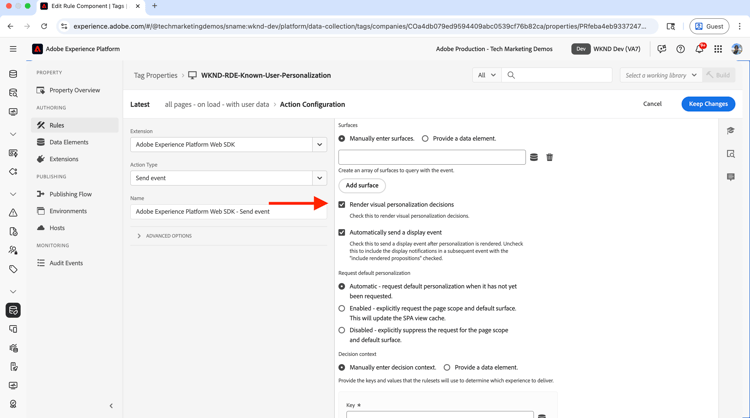
Task: Expand the left rail chevron below sync icon
Action: pos(13,194)
